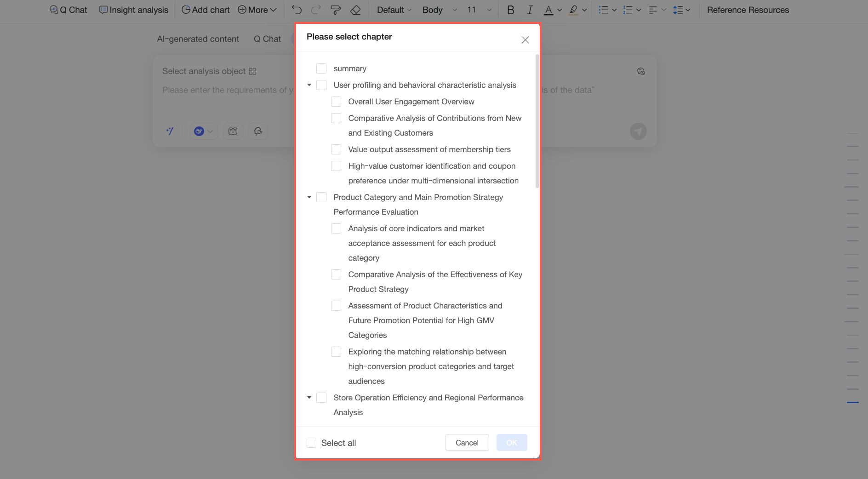Open the font color dropdown arrow

560,10
